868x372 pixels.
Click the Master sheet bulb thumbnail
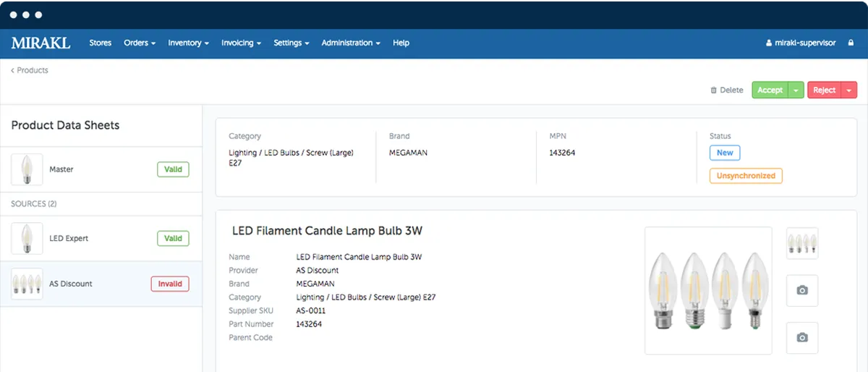pos(27,169)
